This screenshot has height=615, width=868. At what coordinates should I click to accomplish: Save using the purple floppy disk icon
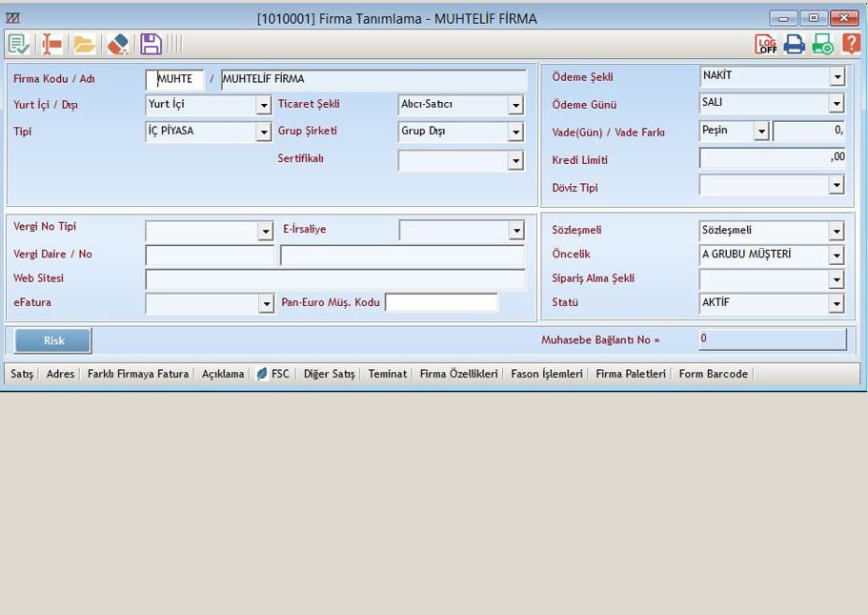click(x=151, y=44)
